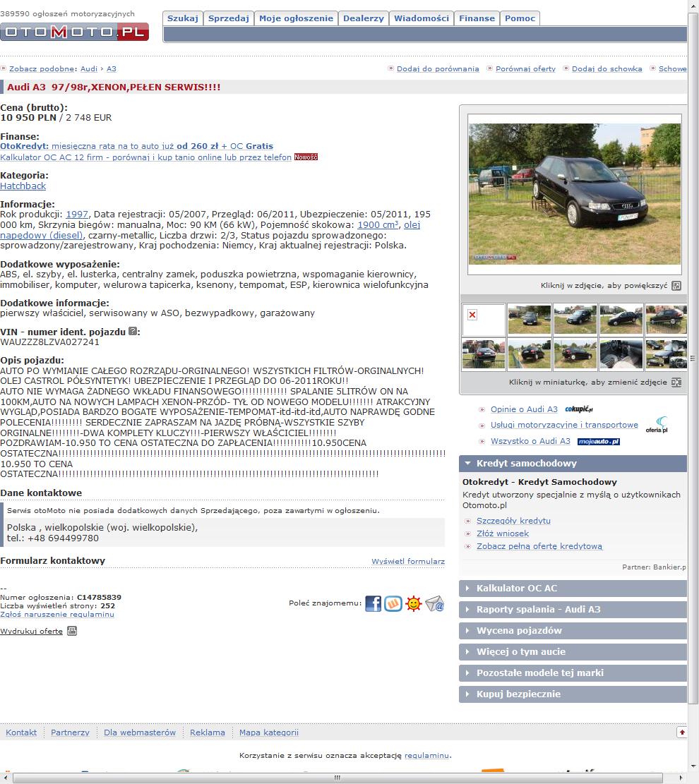Expand the Kupuj bezpiecznie section
The image size is (699, 784).
click(573, 694)
